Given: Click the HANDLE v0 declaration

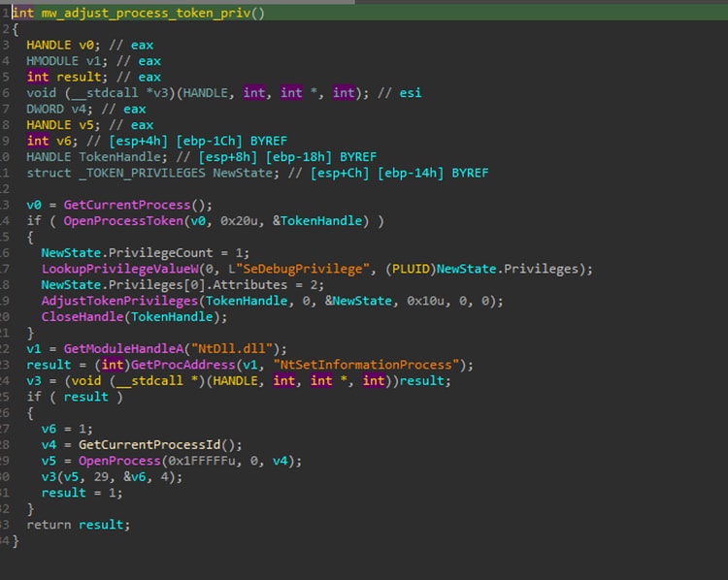Looking at the screenshot, I should pos(64,46).
